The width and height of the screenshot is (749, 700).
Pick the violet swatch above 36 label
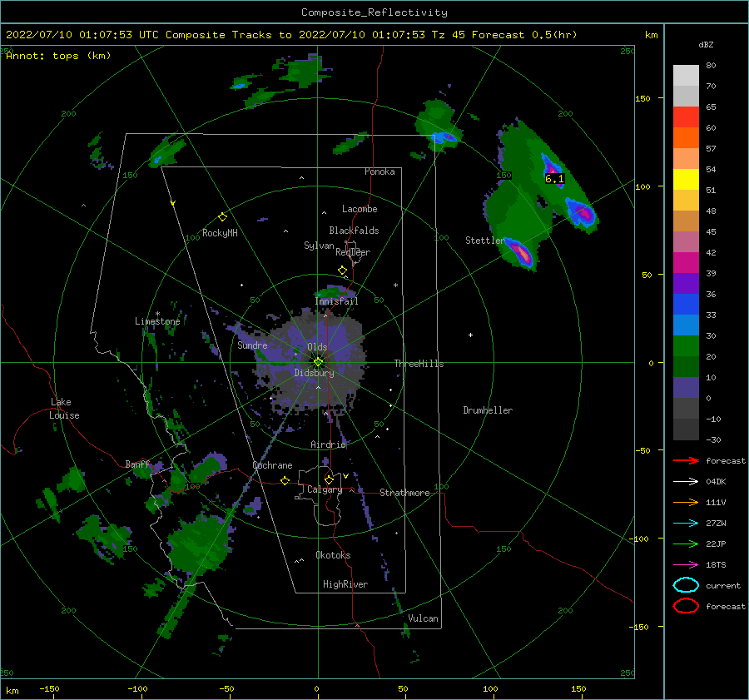(x=686, y=283)
